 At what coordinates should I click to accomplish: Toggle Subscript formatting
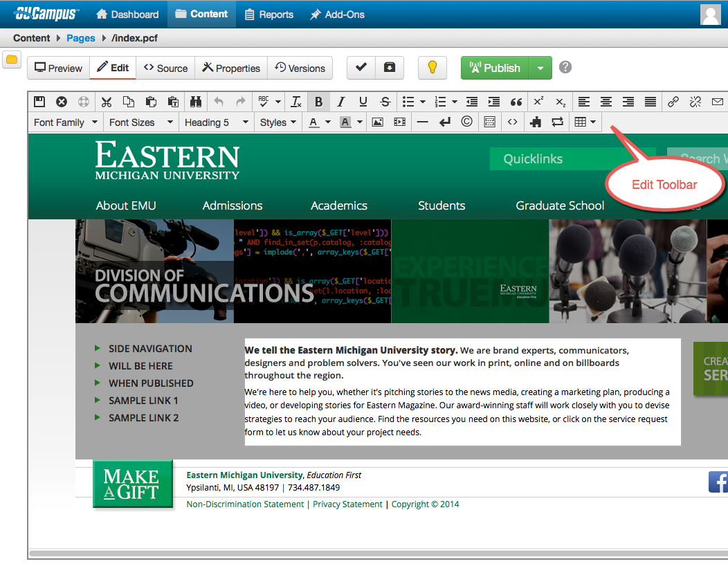pos(561,102)
